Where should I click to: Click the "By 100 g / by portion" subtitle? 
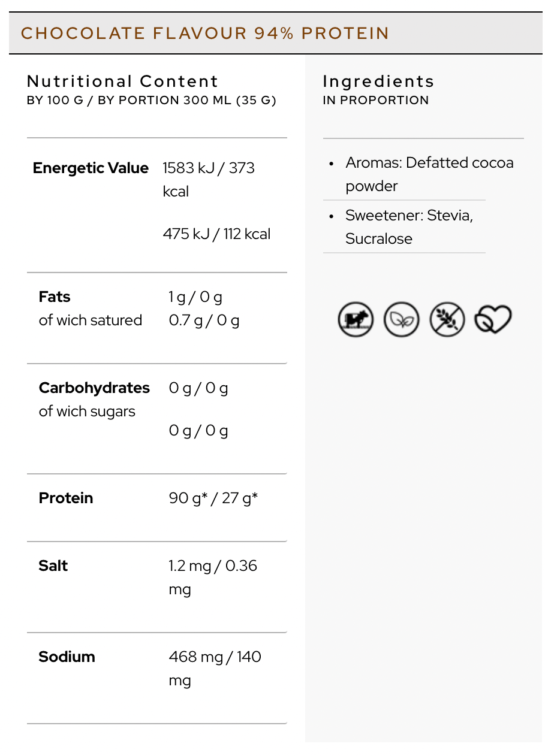pyautogui.click(x=152, y=101)
